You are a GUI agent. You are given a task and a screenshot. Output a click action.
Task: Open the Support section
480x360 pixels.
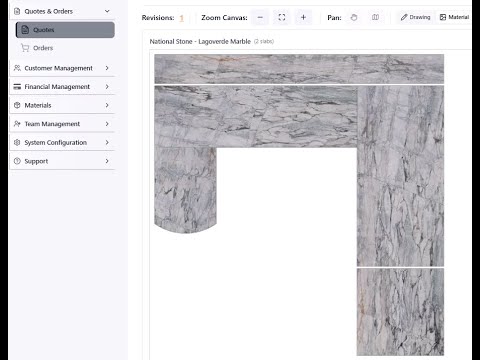click(x=62, y=161)
